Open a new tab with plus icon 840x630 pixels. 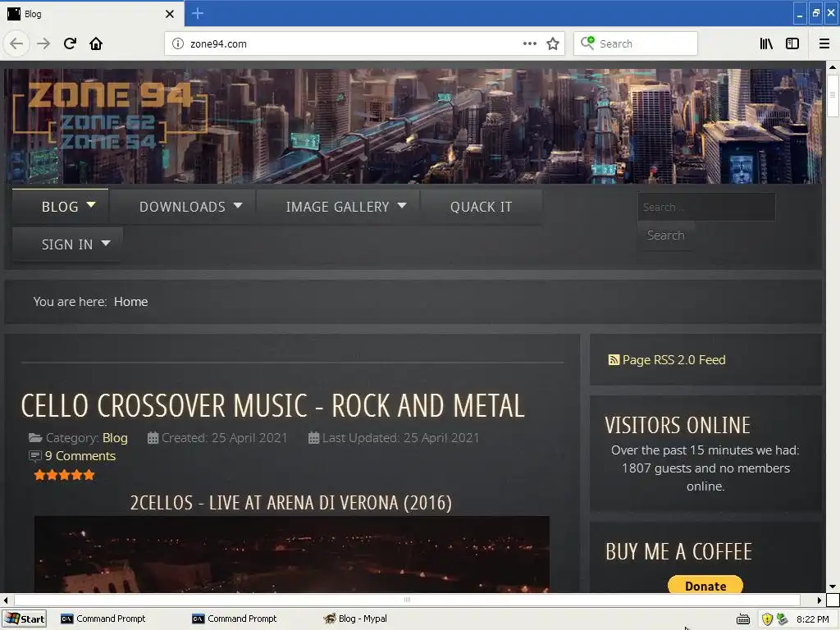[198, 13]
